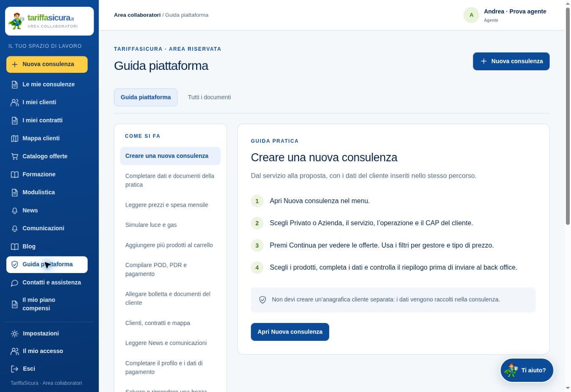The height and width of the screenshot is (392, 571).
Task: Click the Area collaboratori breadcrumb link
Action: [137, 15]
